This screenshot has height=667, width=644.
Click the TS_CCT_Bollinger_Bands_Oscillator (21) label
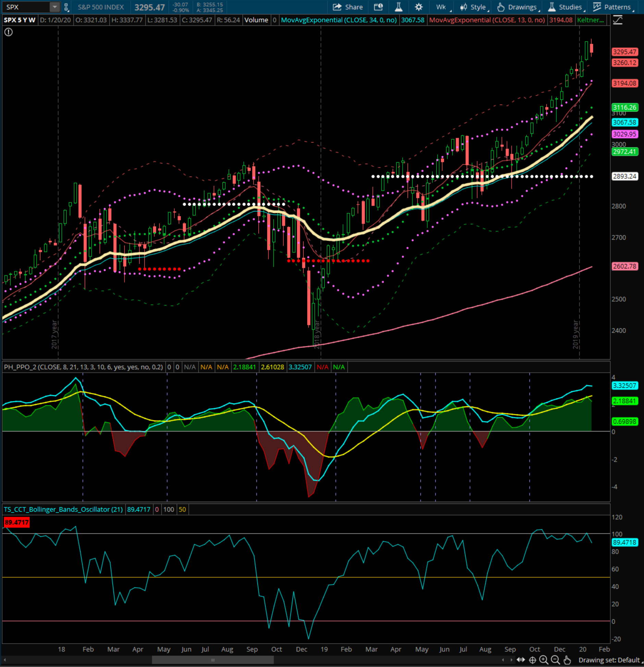(x=63, y=509)
